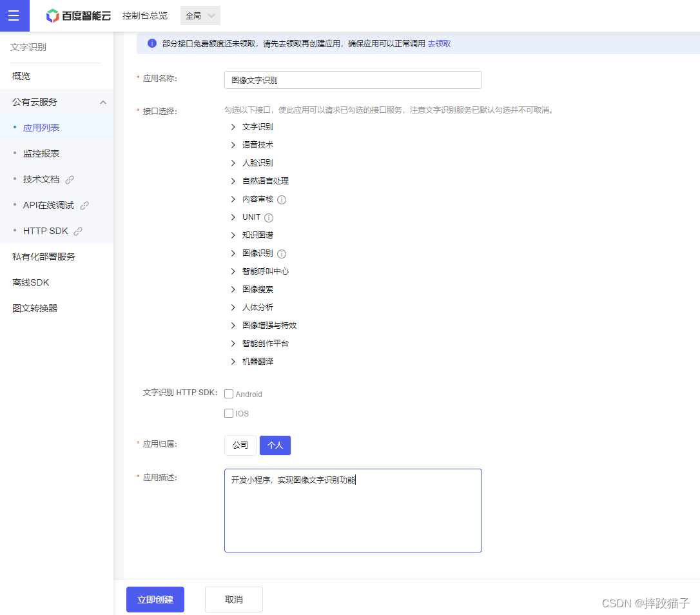This screenshot has width=700, height=615.
Task: Expand the 语音技术 interface group
Action: [x=233, y=144]
